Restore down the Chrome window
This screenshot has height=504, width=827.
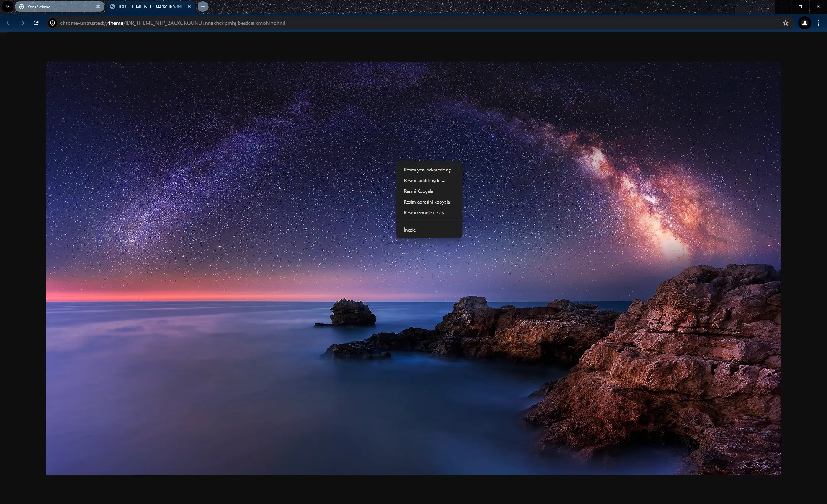[800, 7]
